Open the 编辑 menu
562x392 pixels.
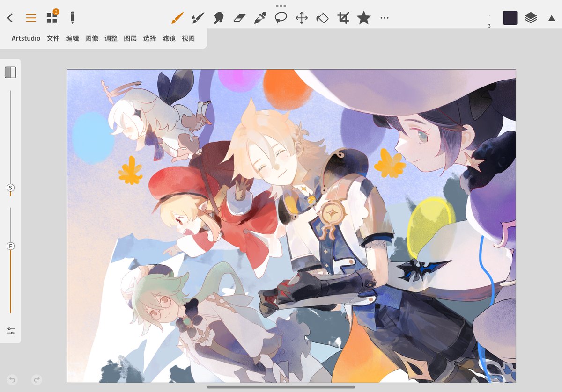click(73, 38)
